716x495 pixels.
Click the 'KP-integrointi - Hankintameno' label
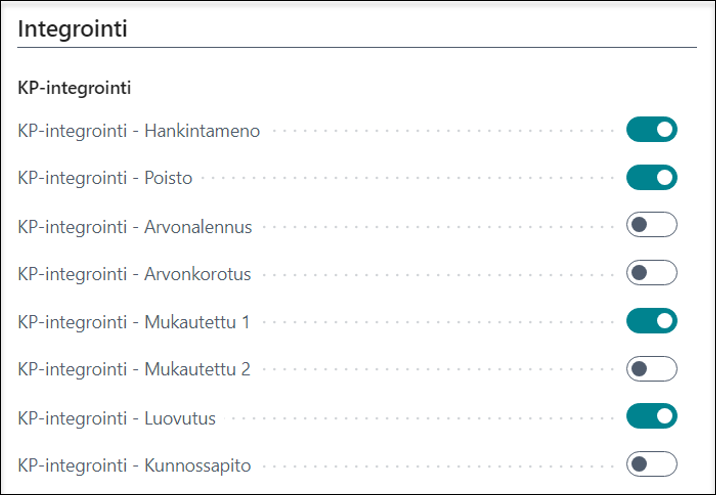click(x=139, y=131)
